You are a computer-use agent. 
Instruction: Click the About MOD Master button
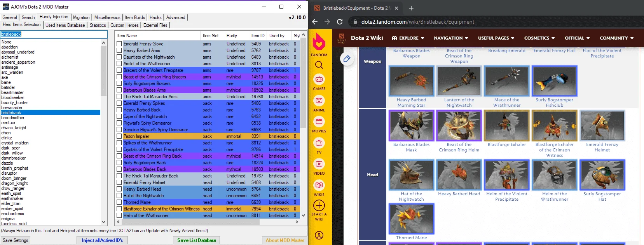point(285,240)
